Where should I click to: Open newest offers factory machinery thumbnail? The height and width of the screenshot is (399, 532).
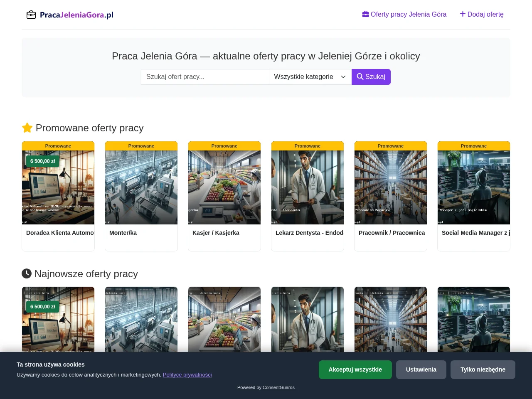pyautogui.click(x=141, y=319)
